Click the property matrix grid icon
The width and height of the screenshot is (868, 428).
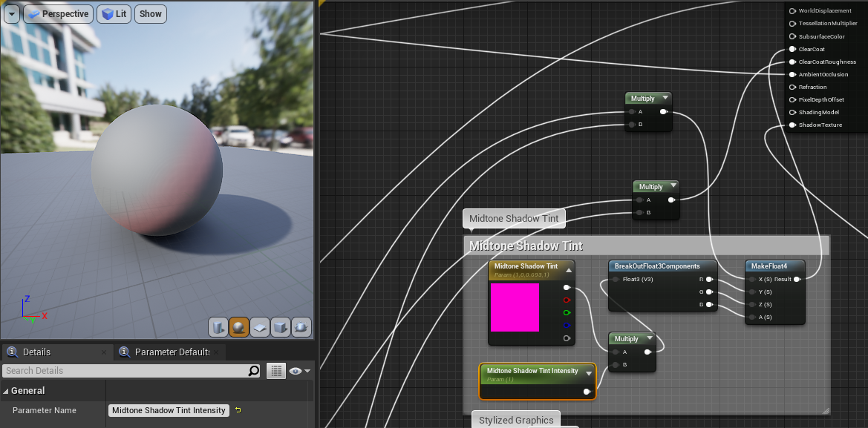[276, 371]
